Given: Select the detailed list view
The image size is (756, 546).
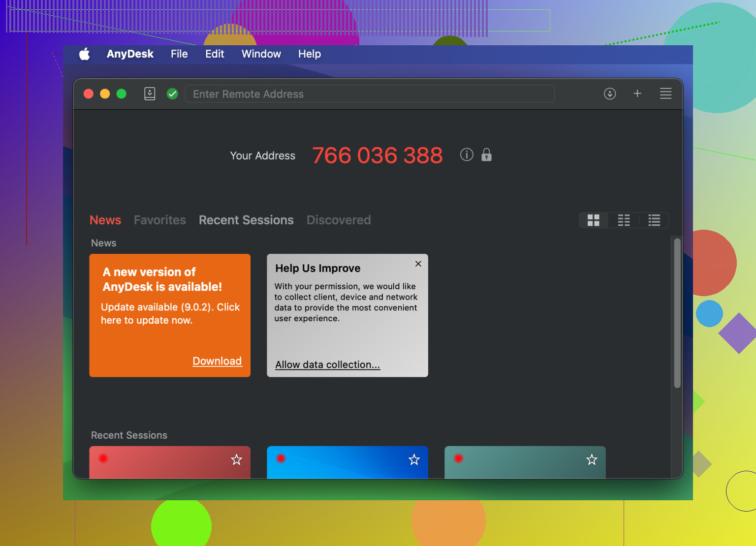Looking at the screenshot, I should click(x=654, y=220).
